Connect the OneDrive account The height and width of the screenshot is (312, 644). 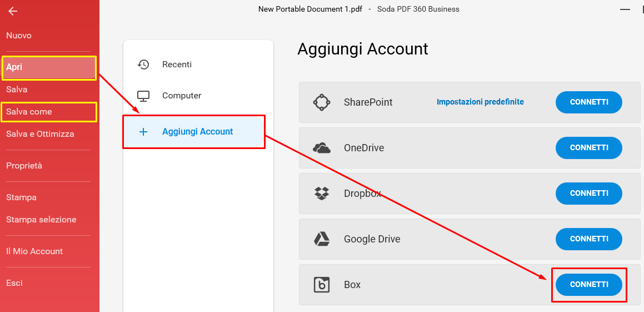pyautogui.click(x=589, y=148)
